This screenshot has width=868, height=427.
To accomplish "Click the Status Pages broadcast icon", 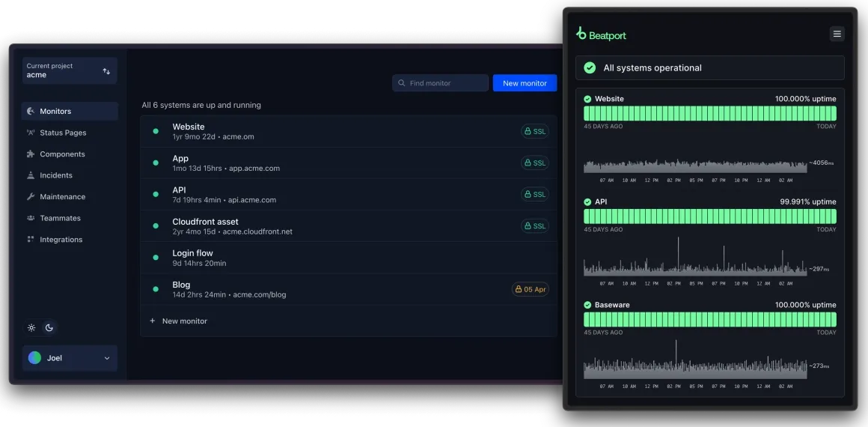I will pos(31,133).
